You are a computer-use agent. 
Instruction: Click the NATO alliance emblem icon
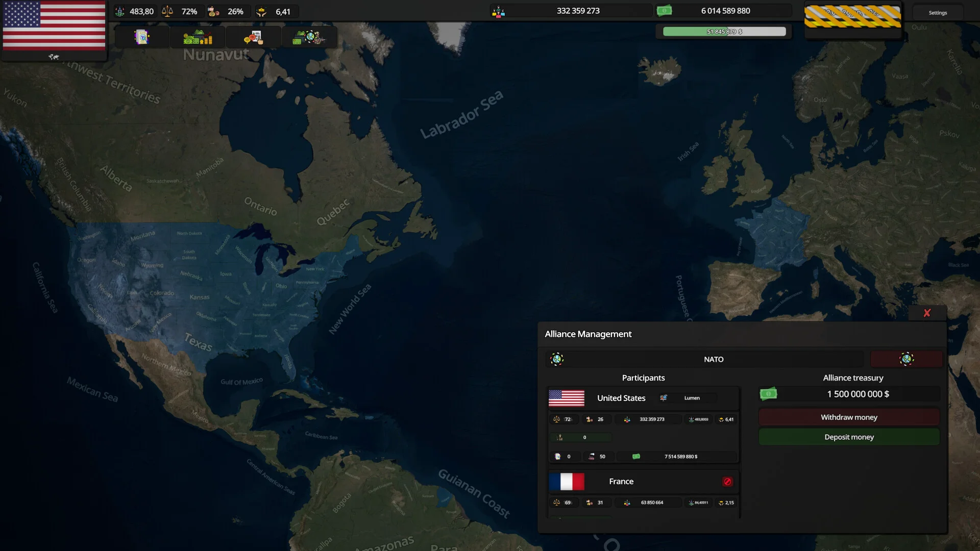pyautogui.click(x=557, y=359)
